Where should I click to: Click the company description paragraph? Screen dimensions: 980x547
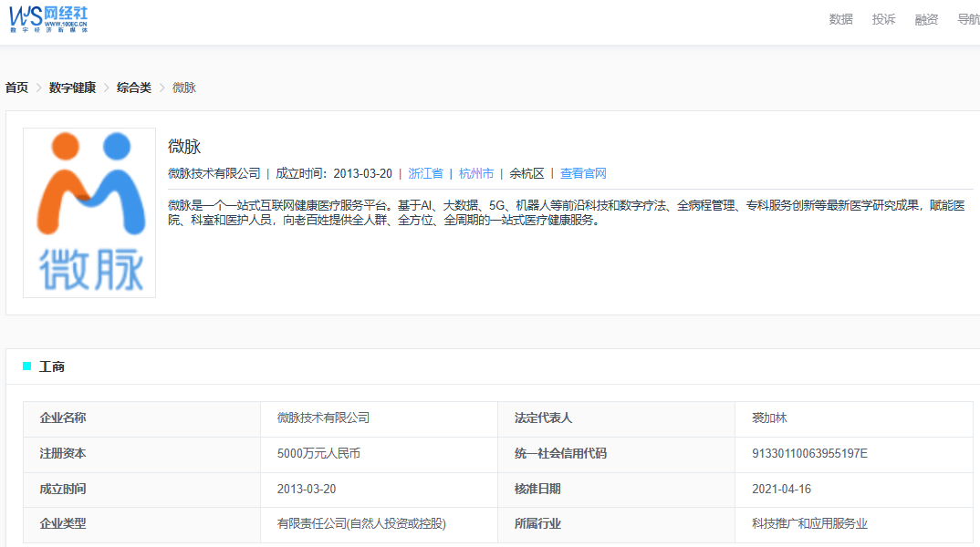click(567, 212)
